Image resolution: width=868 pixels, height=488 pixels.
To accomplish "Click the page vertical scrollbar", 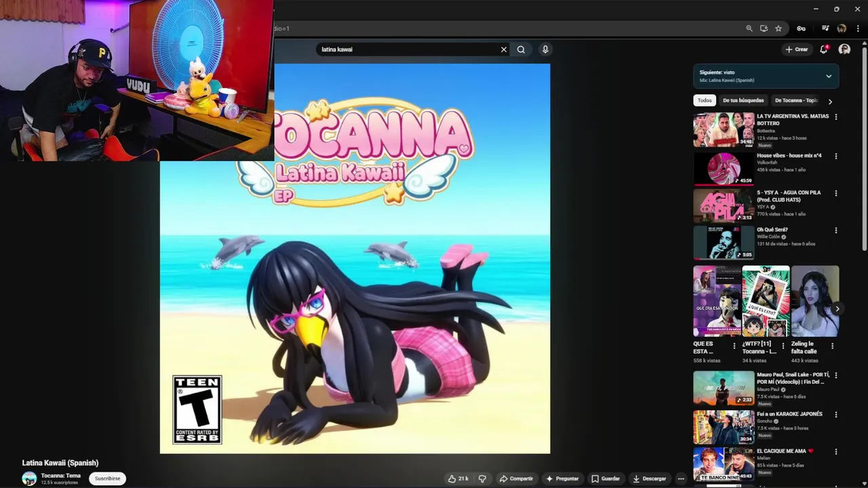I will click(x=865, y=149).
